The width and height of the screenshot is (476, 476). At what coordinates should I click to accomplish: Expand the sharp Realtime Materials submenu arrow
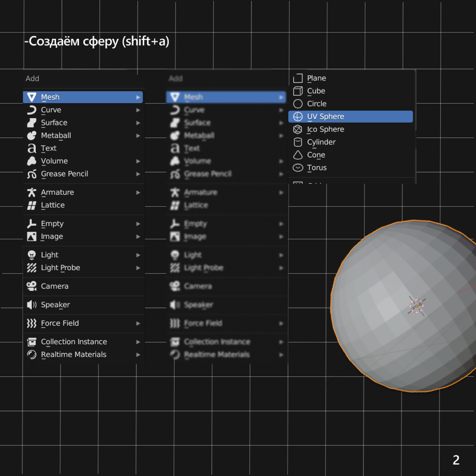tap(138, 355)
